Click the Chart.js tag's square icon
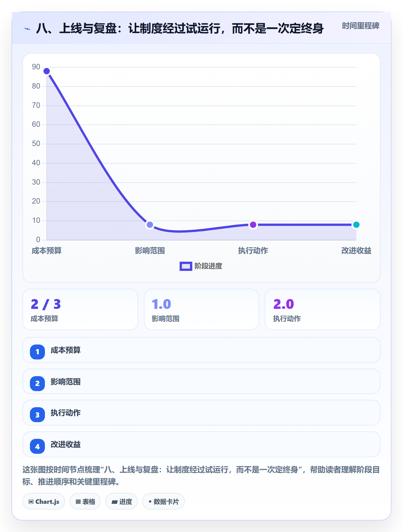 click(31, 502)
